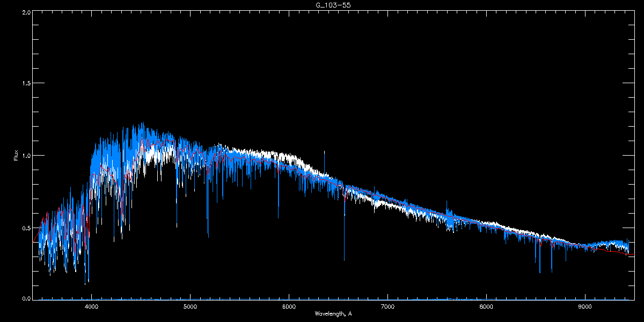Screen dimensions: 644x322
Task: Click the Wavelength, A axis label
Action: click(333, 313)
